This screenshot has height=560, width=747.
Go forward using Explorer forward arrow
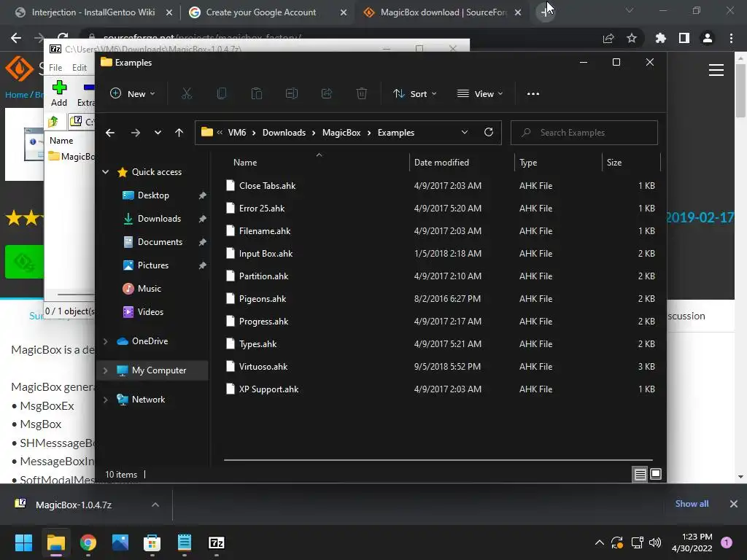point(135,133)
